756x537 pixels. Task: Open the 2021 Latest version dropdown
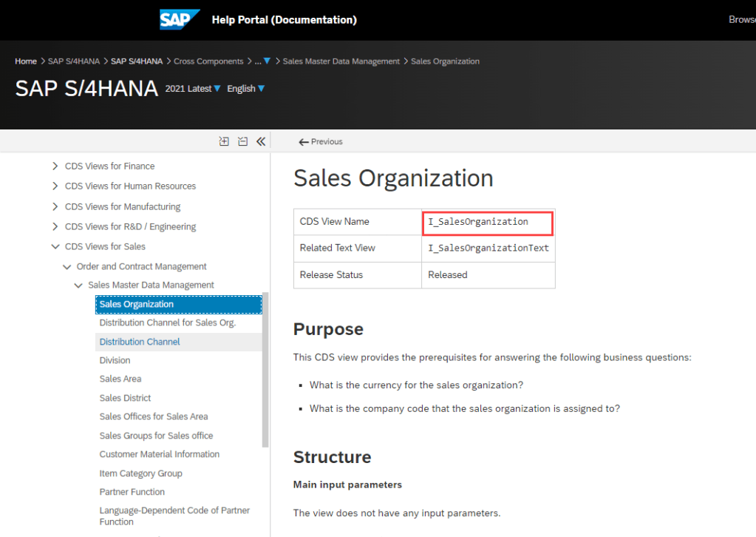click(x=193, y=89)
